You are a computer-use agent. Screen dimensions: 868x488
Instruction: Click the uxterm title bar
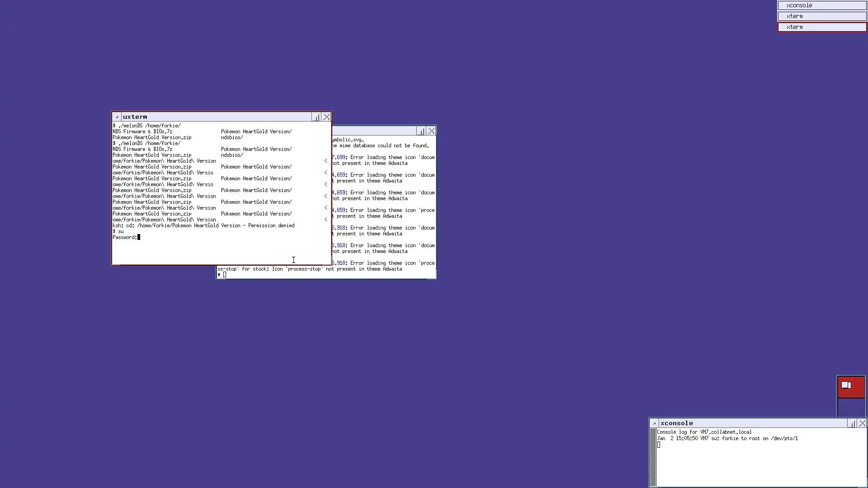click(x=217, y=117)
